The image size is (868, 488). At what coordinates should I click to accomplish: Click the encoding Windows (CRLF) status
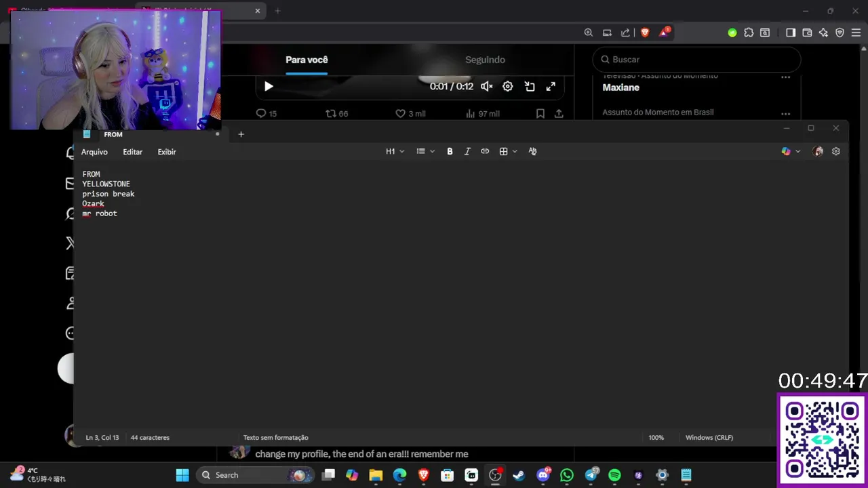(709, 438)
